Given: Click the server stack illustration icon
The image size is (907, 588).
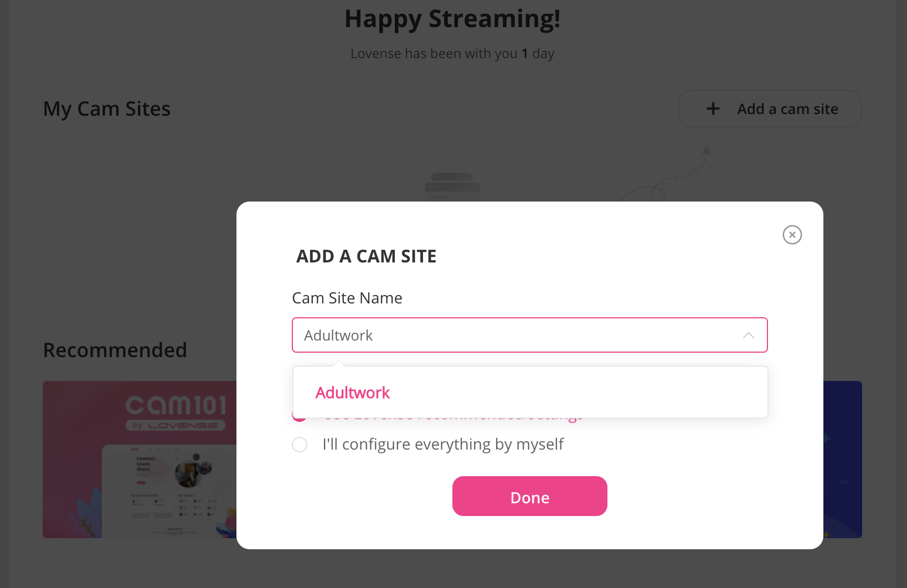Looking at the screenshot, I should click(452, 187).
